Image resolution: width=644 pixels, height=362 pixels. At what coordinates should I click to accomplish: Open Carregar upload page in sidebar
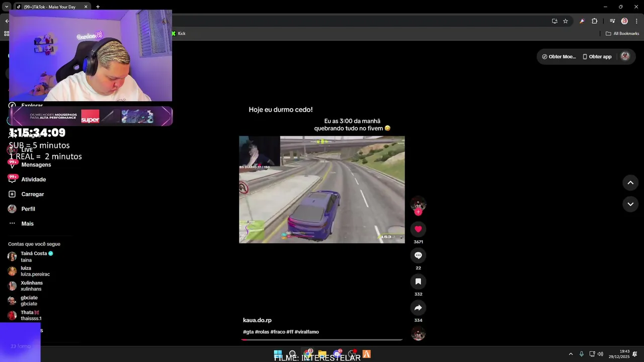pos(33,194)
